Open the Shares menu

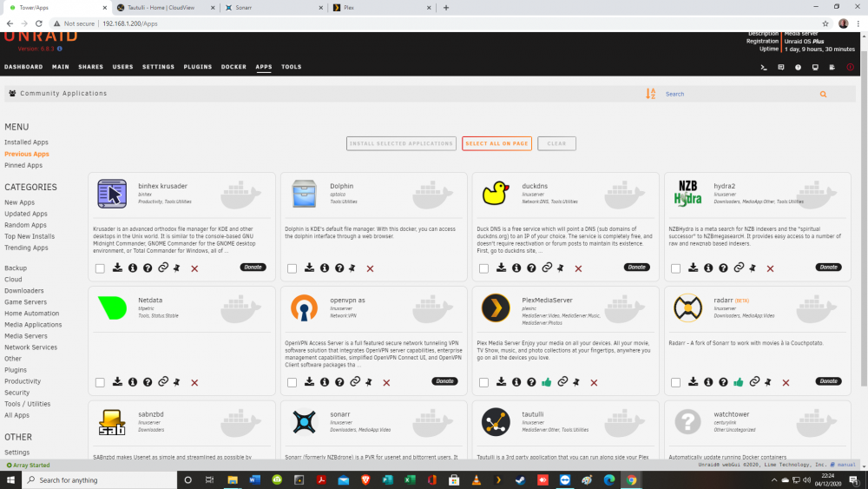91,67
